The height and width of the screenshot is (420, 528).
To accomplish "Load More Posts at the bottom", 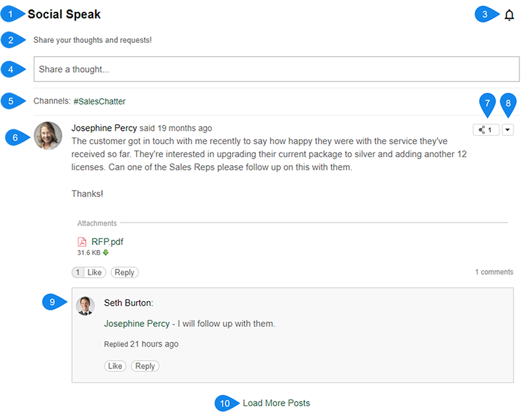I will click(276, 403).
